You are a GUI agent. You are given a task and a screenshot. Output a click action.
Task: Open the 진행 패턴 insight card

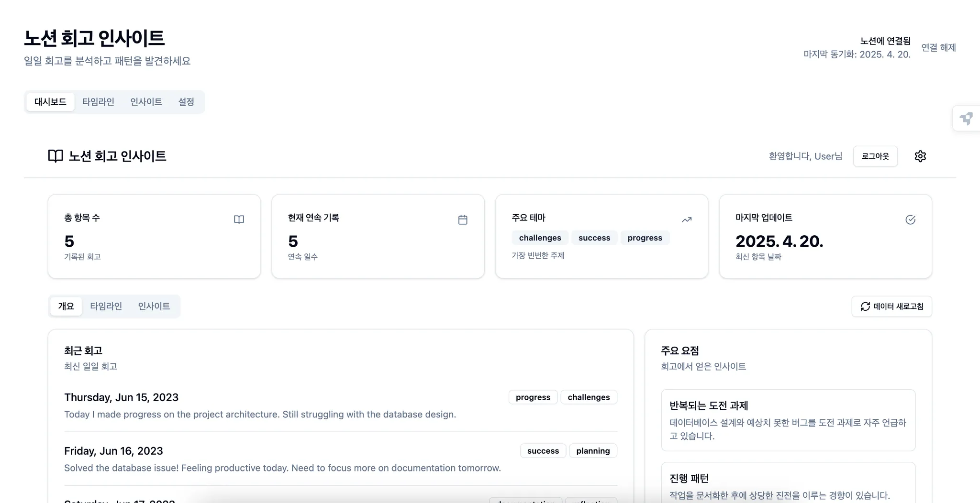788,483
